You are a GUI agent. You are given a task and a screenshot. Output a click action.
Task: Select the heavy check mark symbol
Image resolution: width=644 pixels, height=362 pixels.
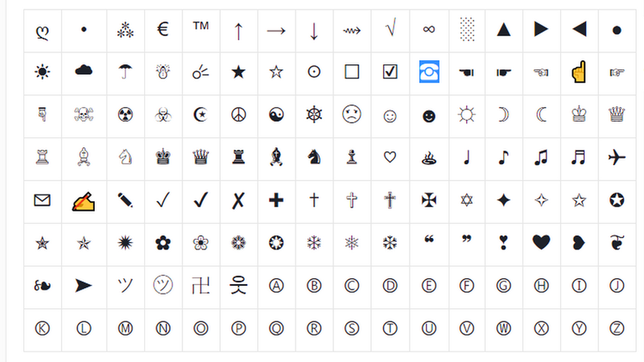click(x=200, y=200)
